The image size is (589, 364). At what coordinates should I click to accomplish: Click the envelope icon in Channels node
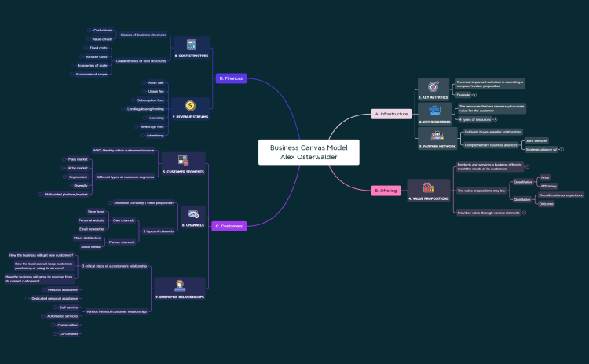193,214
